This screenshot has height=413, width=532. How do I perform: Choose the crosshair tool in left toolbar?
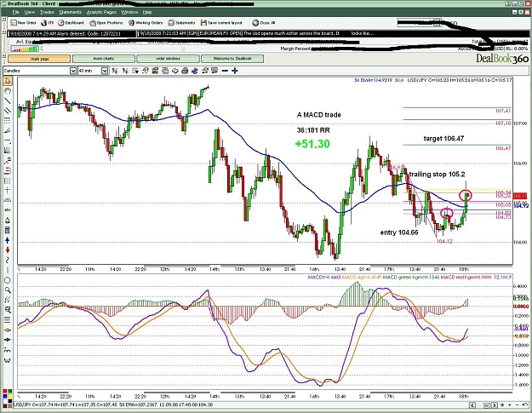(8, 191)
